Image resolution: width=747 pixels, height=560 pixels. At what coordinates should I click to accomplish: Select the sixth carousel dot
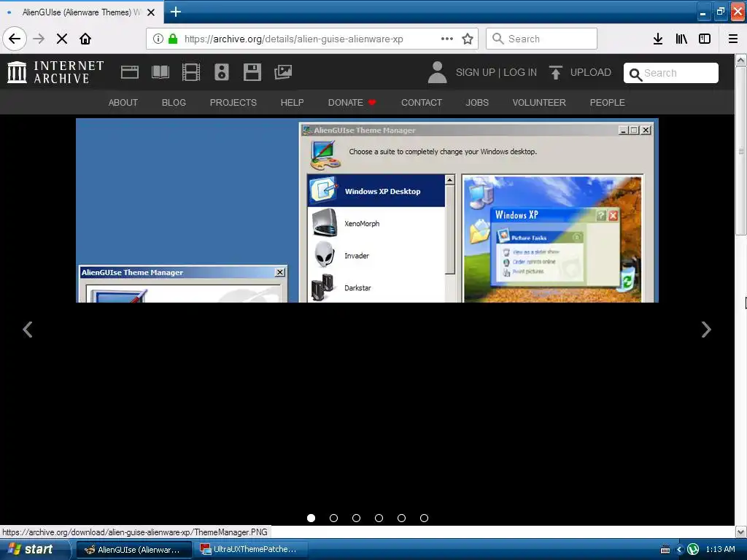[x=424, y=518]
